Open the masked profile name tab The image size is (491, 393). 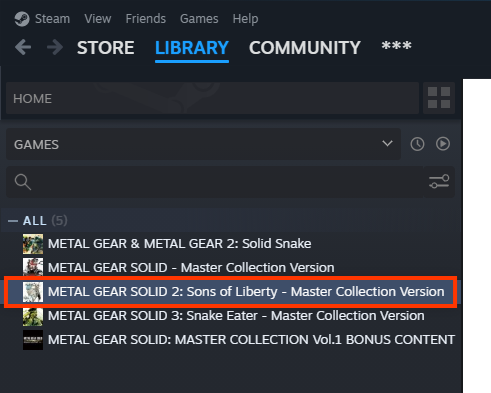tap(396, 46)
